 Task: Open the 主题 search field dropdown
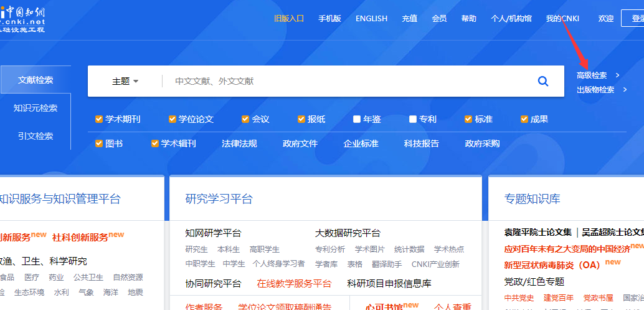(x=125, y=81)
